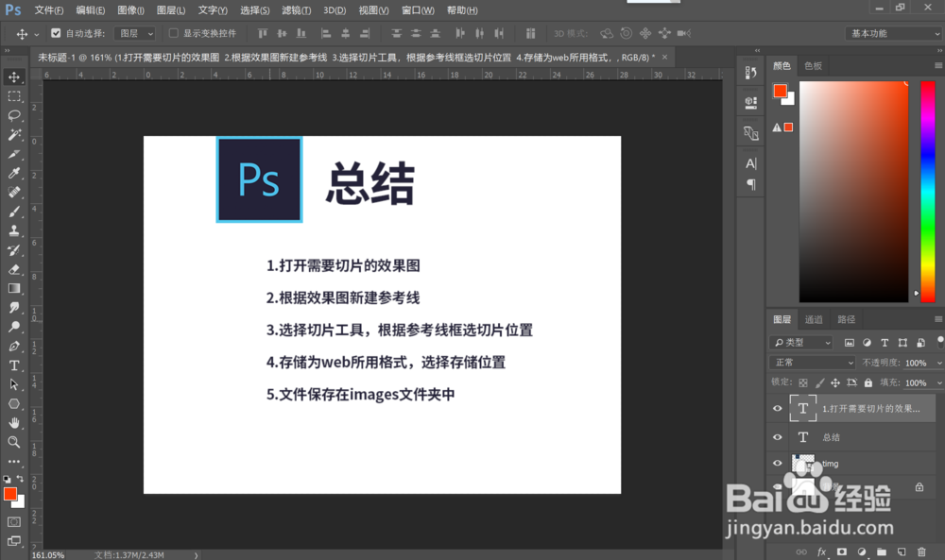Open layer styles with the fx icon

click(x=820, y=551)
